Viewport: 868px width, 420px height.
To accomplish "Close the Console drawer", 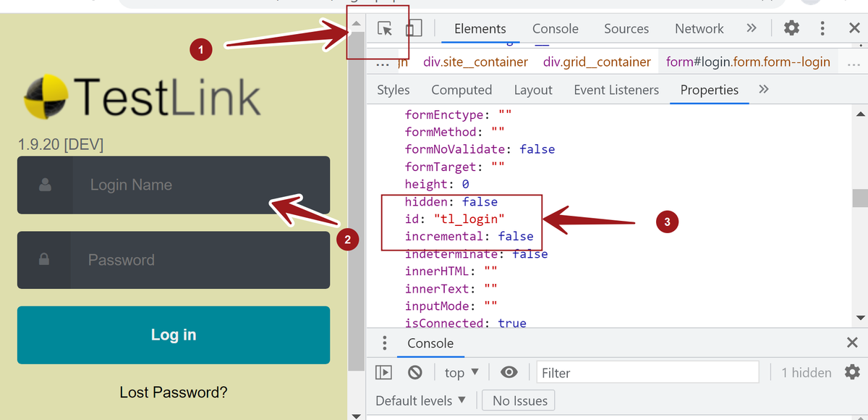I will (853, 343).
